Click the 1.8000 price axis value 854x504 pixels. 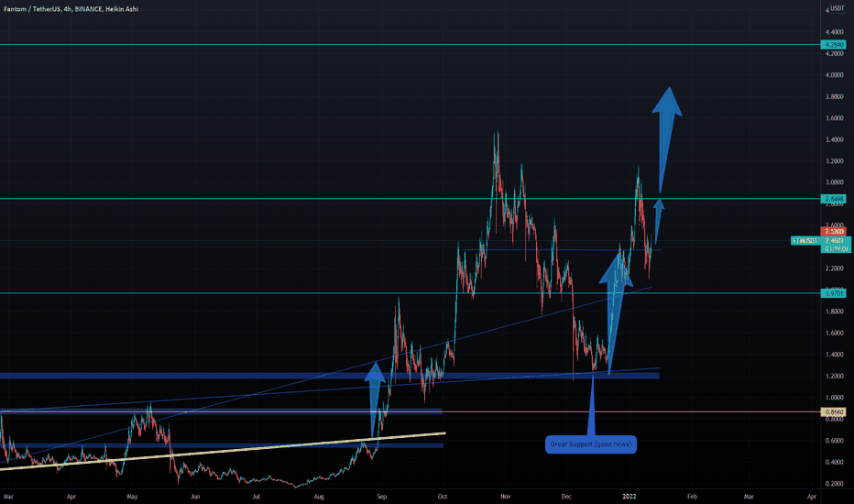click(835, 312)
